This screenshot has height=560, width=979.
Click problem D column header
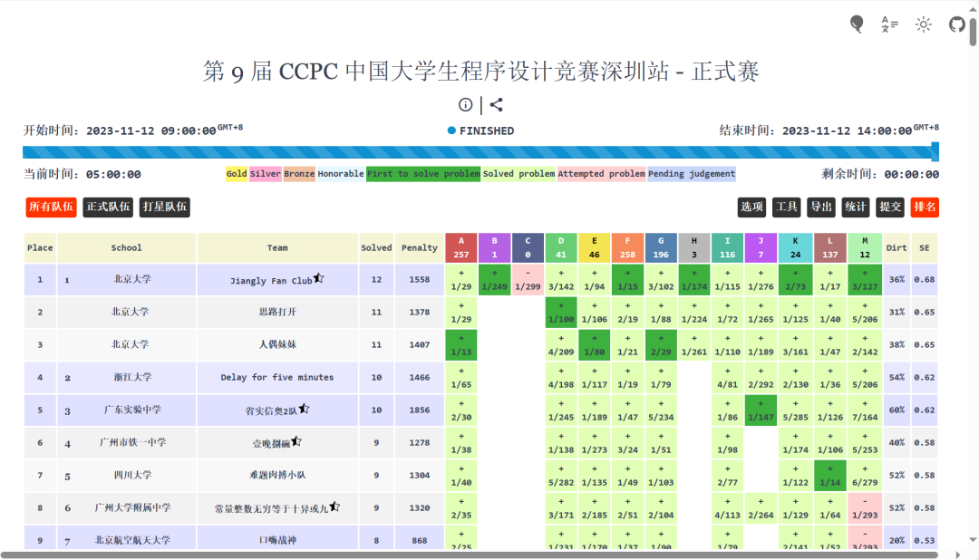pos(561,248)
